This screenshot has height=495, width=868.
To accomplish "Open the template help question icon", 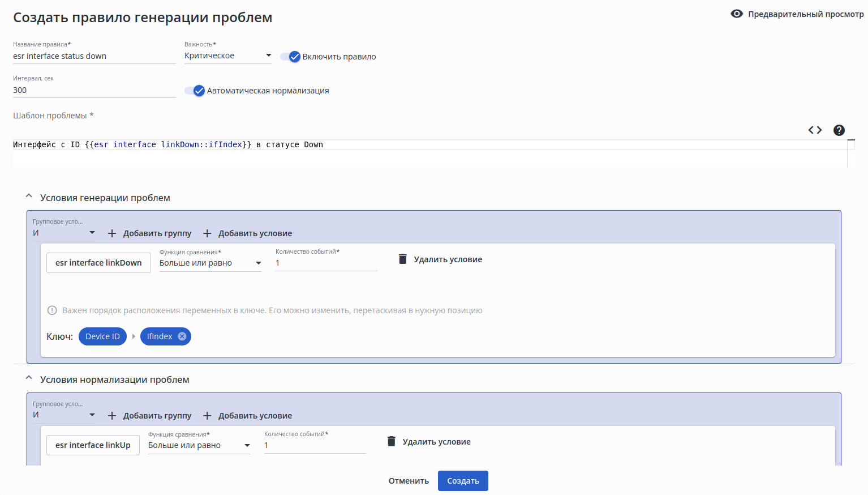I will 839,130.
